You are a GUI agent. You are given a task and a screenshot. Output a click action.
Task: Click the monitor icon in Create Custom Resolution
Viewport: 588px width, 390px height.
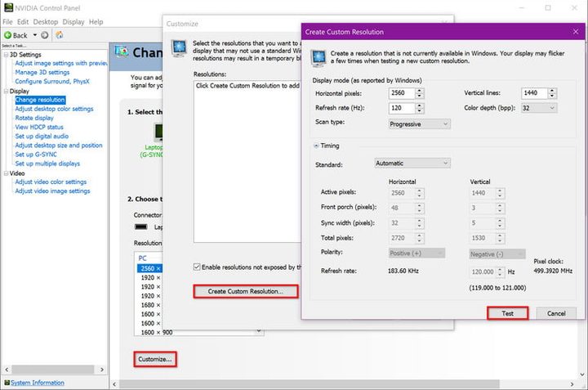pos(318,58)
